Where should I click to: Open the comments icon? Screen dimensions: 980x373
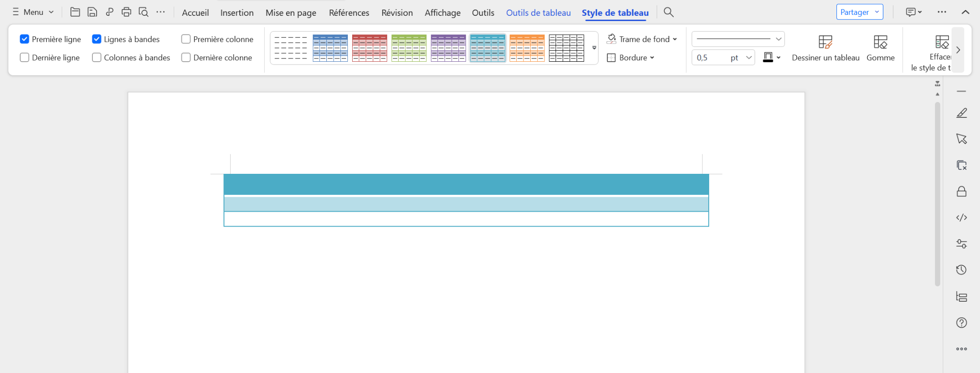[x=913, y=12]
